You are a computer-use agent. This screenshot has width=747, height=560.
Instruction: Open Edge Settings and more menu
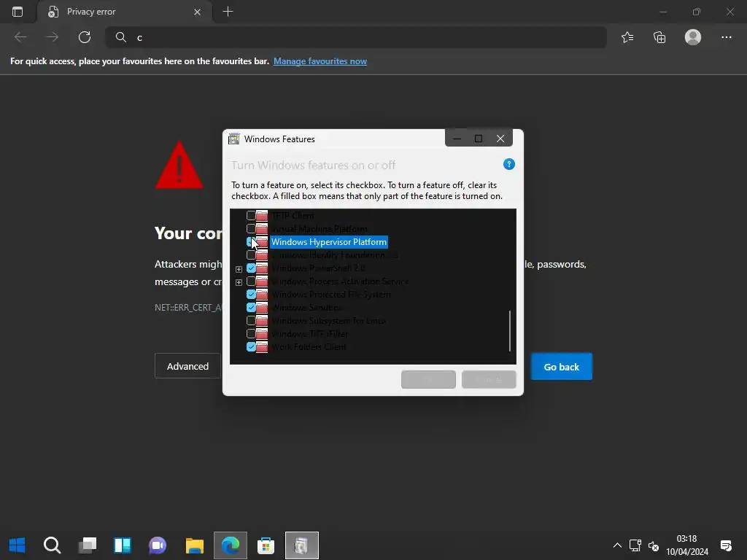[x=726, y=37]
